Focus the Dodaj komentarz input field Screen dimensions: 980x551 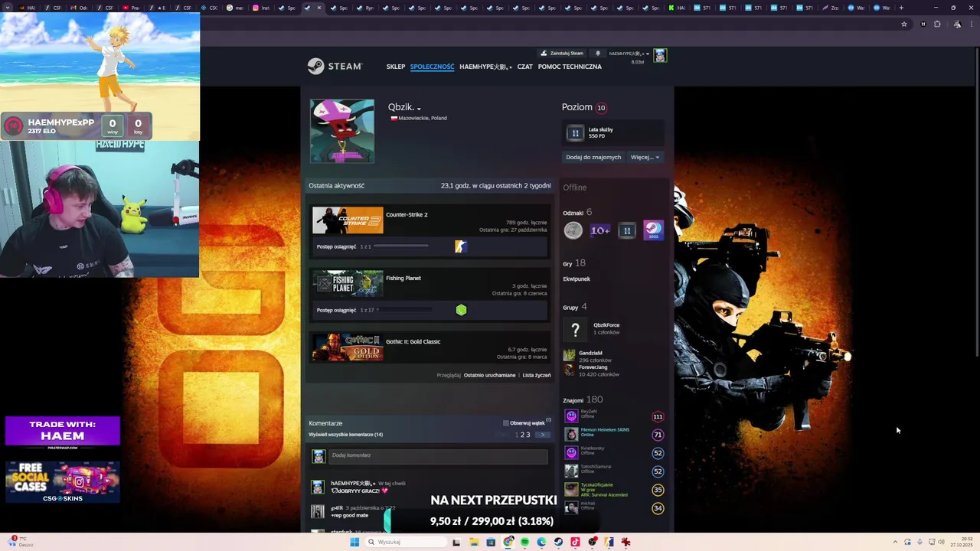pyautogui.click(x=438, y=456)
